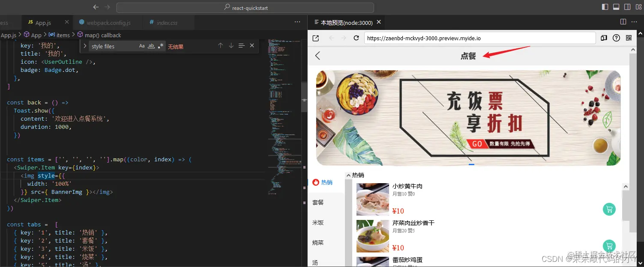Go to next match in find widget

pos(231,45)
